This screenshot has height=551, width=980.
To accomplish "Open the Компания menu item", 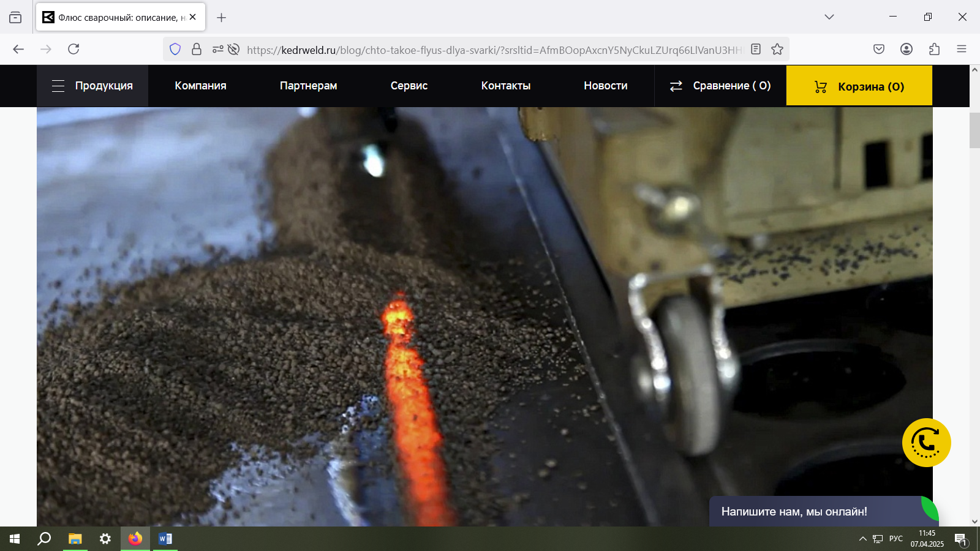I will point(200,86).
